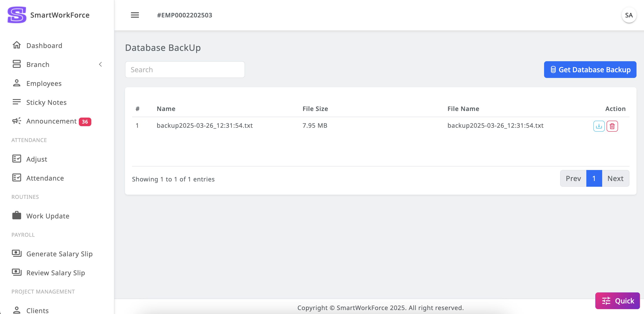Select page 1 in pagination
This screenshot has width=644, height=314.
594,178
